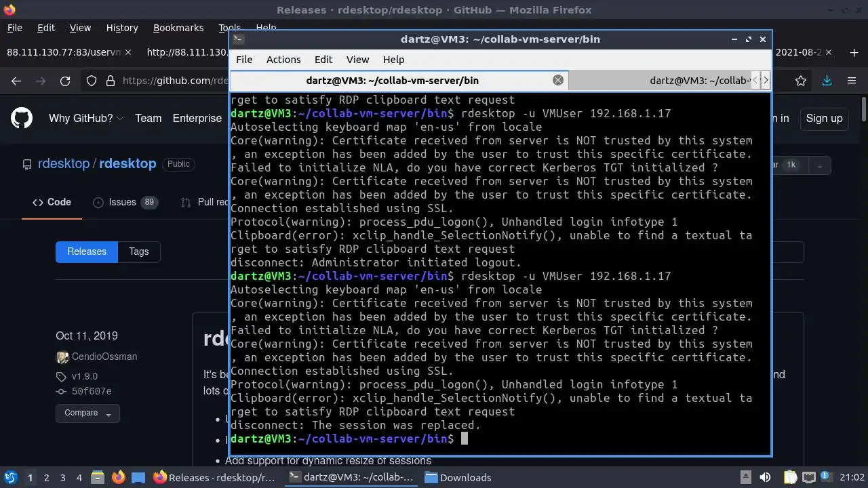Focus the Releases Firefox taskbar entry
The image size is (868, 488).
pos(215,477)
